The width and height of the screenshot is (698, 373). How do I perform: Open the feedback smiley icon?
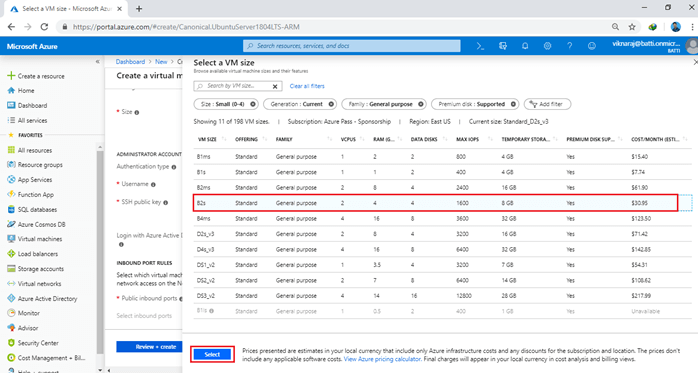pyautogui.click(x=592, y=46)
